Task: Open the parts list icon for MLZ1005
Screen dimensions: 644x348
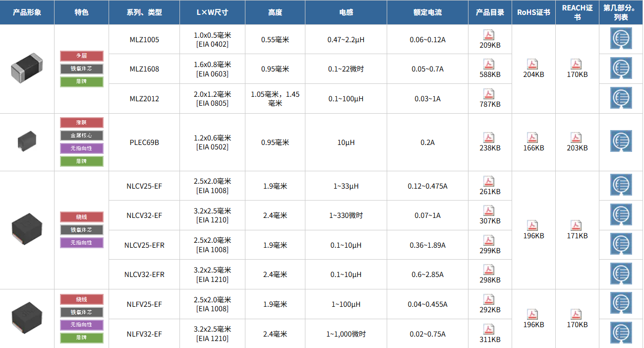Action: [621, 39]
